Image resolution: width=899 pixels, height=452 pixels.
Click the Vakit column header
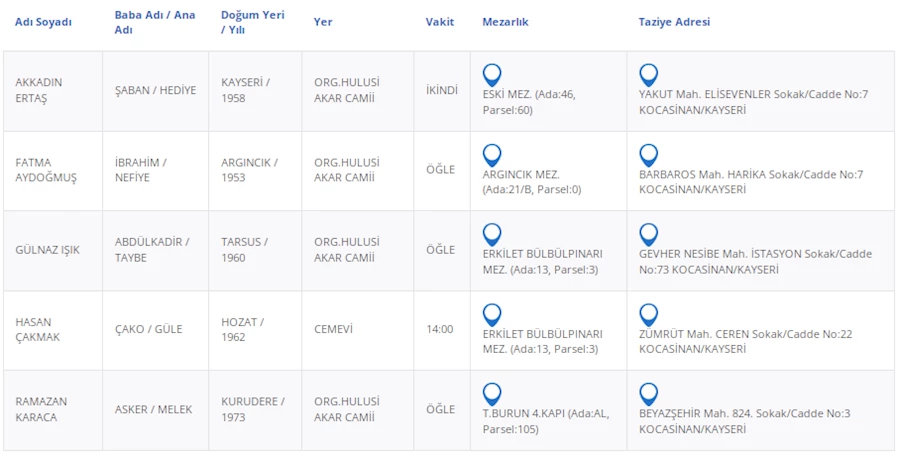click(x=440, y=22)
